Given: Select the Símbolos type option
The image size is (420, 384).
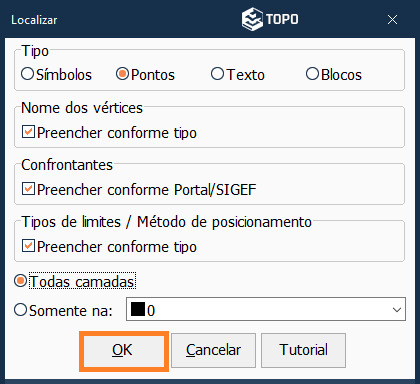Looking at the screenshot, I should coord(27,74).
